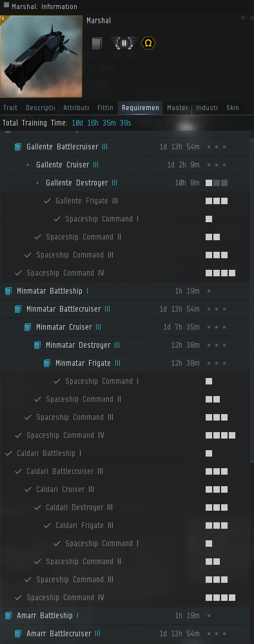Go back with the left double-arrow
254x644 pixels.
tap(243, 17)
